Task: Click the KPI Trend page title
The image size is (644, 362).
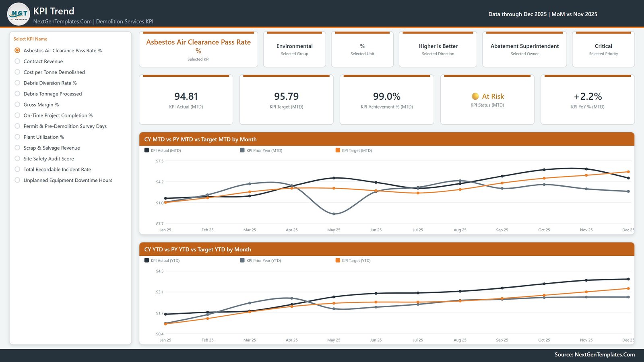Action: pyautogui.click(x=54, y=11)
